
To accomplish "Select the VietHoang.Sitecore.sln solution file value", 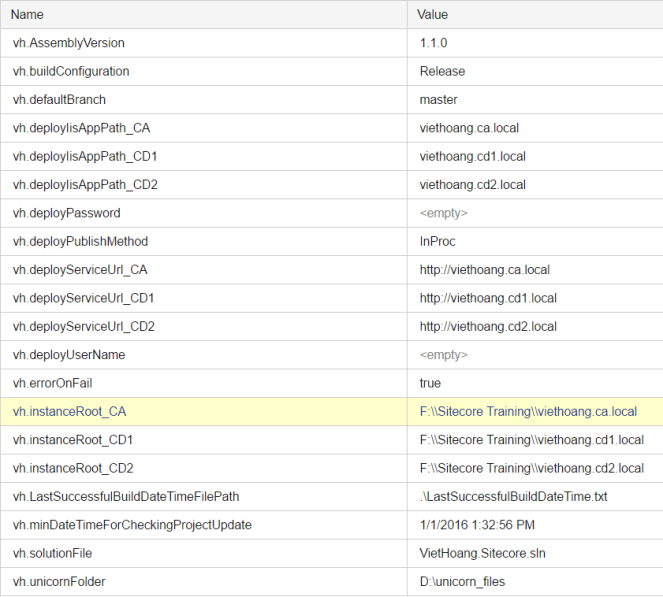I will pyautogui.click(x=484, y=553).
